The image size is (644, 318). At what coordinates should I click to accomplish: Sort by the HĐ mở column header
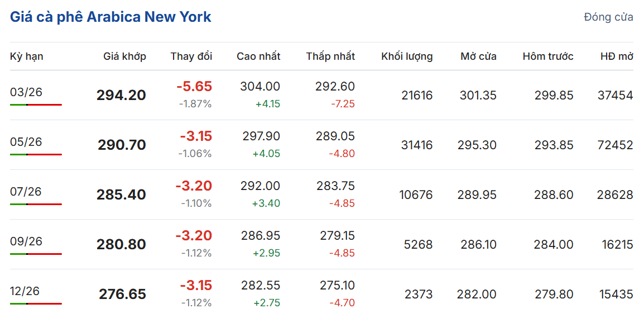tap(617, 56)
